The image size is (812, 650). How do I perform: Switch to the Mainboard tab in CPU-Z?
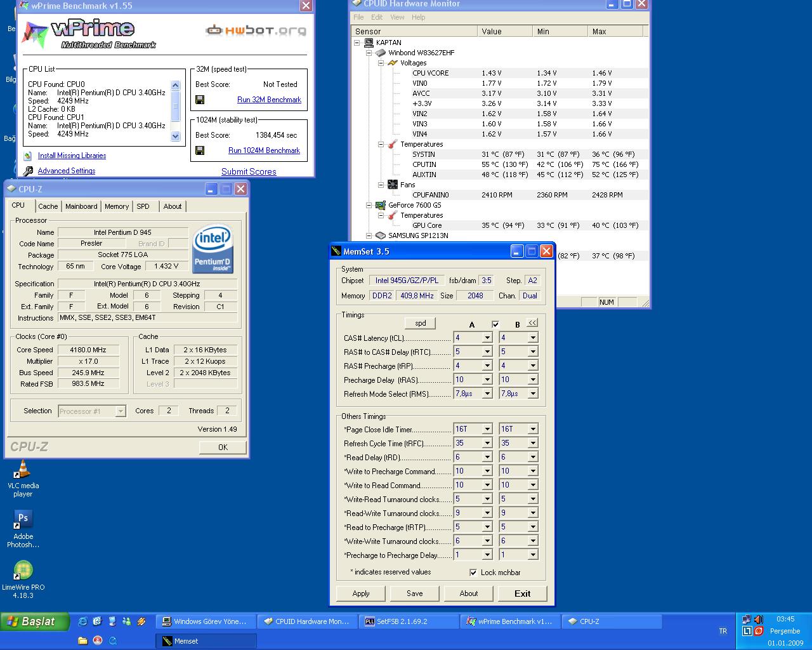click(81, 206)
